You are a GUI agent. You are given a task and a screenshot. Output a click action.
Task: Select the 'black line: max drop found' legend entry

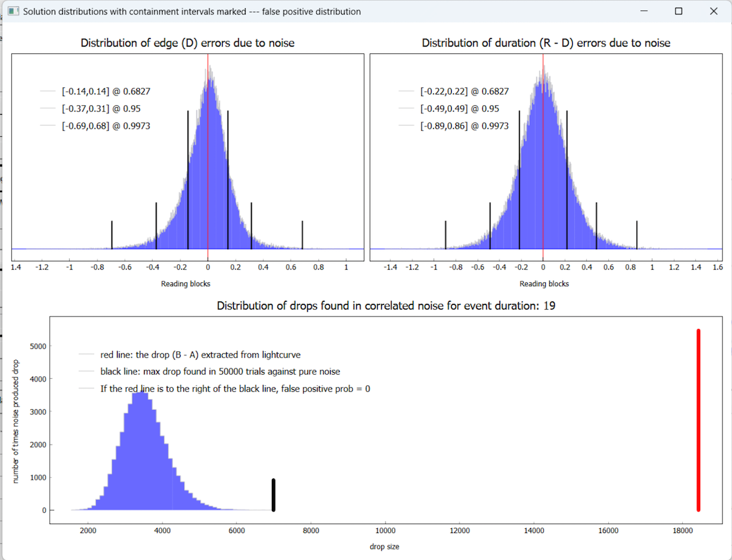click(x=220, y=371)
